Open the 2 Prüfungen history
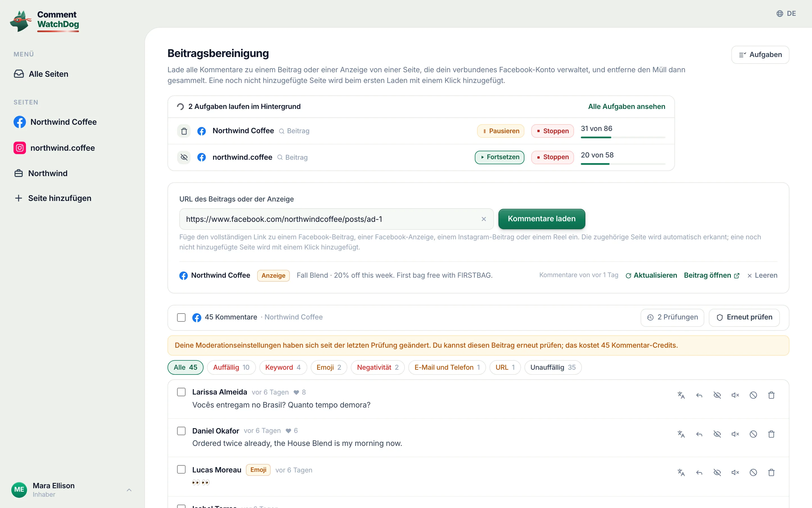 [672, 317]
